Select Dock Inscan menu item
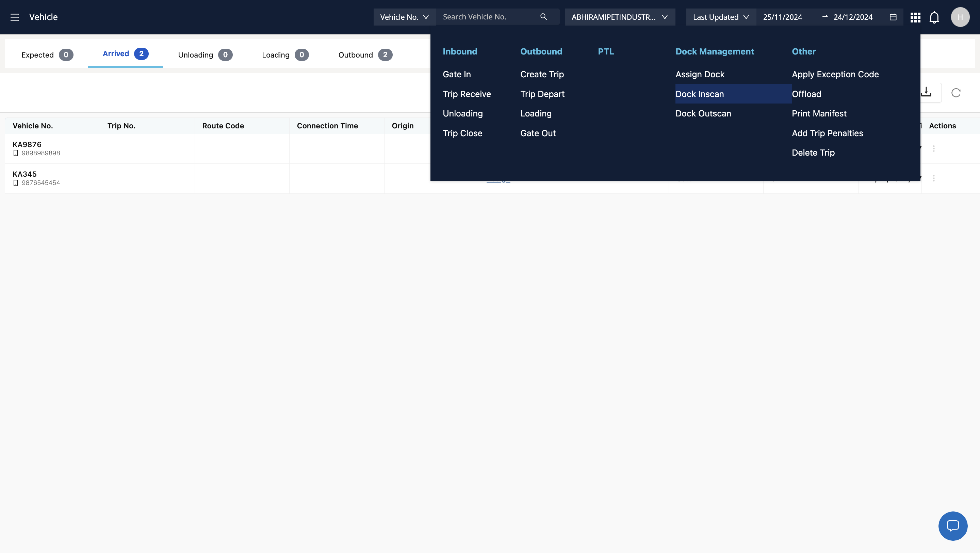This screenshot has height=553, width=980. click(699, 94)
